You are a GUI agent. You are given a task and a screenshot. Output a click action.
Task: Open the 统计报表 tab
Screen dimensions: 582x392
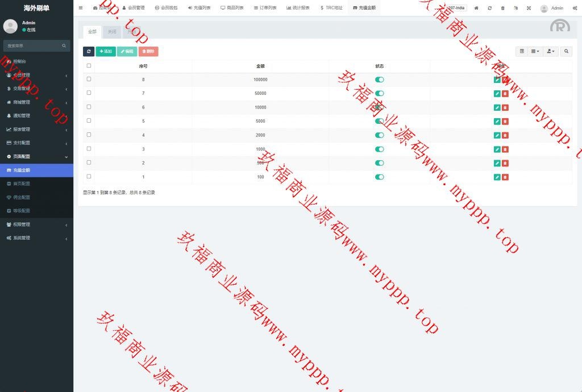coord(298,8)
